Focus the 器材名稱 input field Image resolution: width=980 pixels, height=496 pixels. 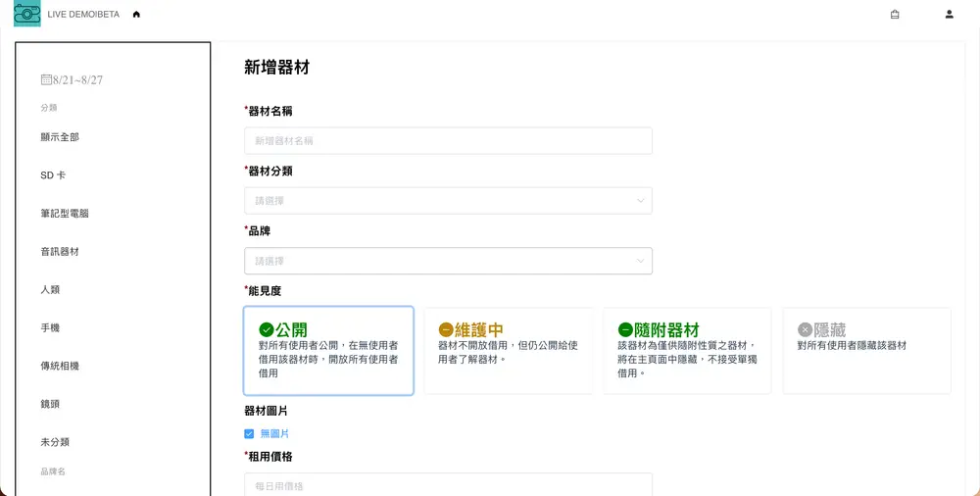(x=448, y=141)
